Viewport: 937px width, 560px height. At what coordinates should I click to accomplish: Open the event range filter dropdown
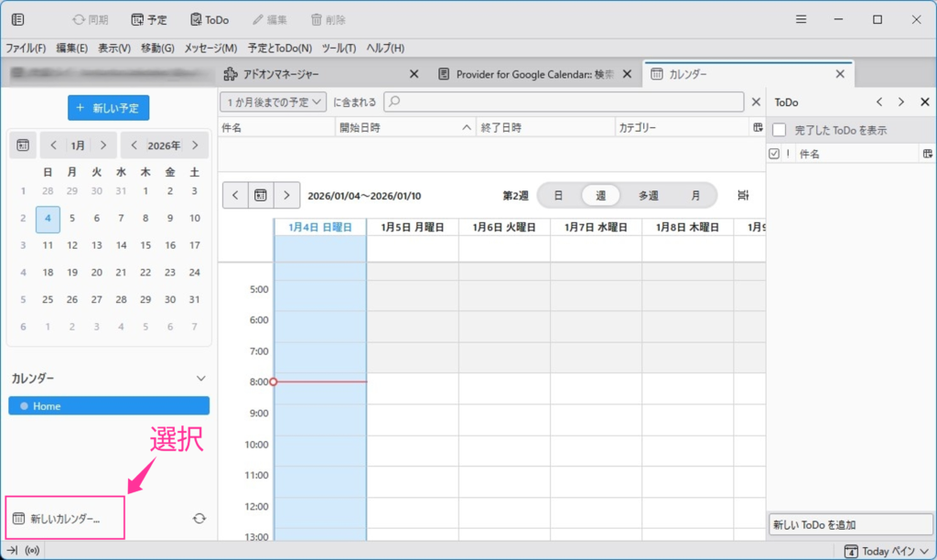(x=273, y=102)
